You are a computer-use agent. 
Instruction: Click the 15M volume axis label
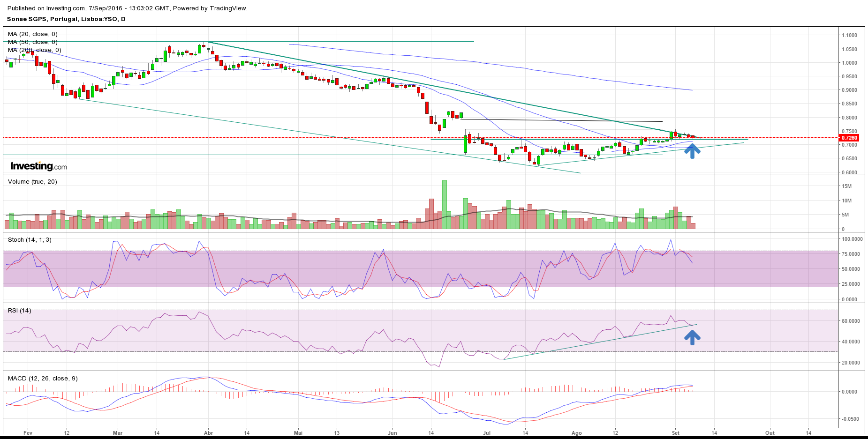point(846,186)
